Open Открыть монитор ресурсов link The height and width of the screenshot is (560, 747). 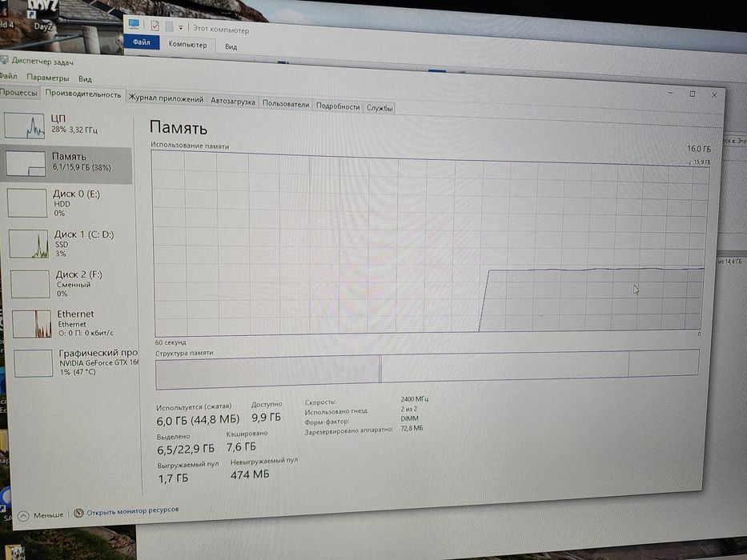(132, 510)
